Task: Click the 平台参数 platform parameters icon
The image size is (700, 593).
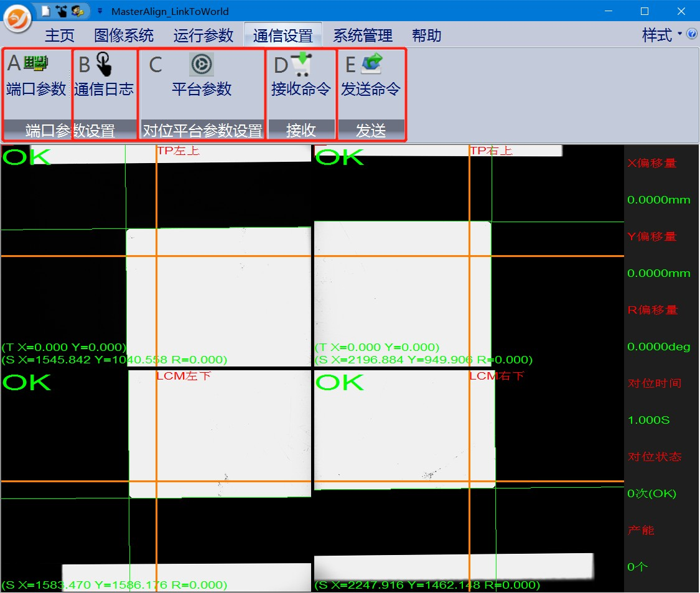Action: [202, 65]
